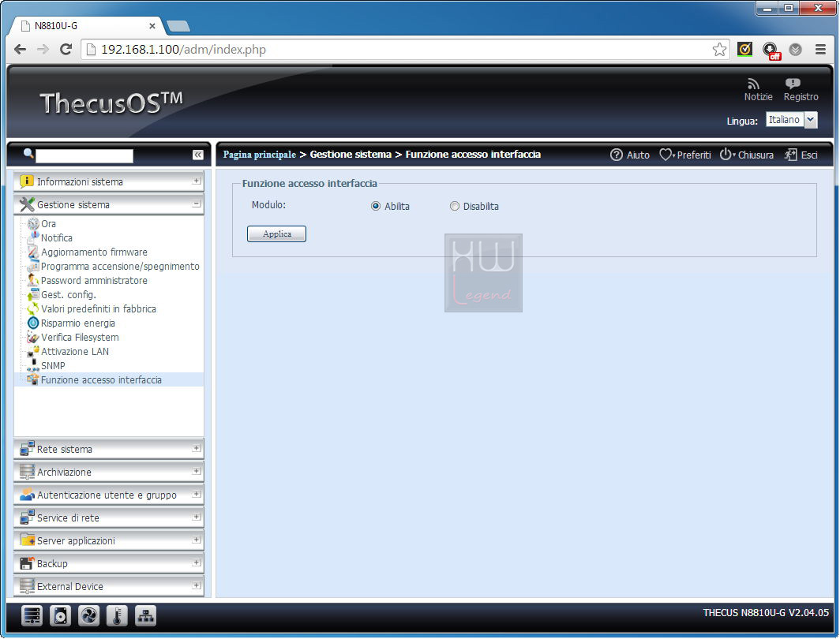This screenshot has width=840, height=639.
Task: Open a new browser tab
Action: click(178, 26)
